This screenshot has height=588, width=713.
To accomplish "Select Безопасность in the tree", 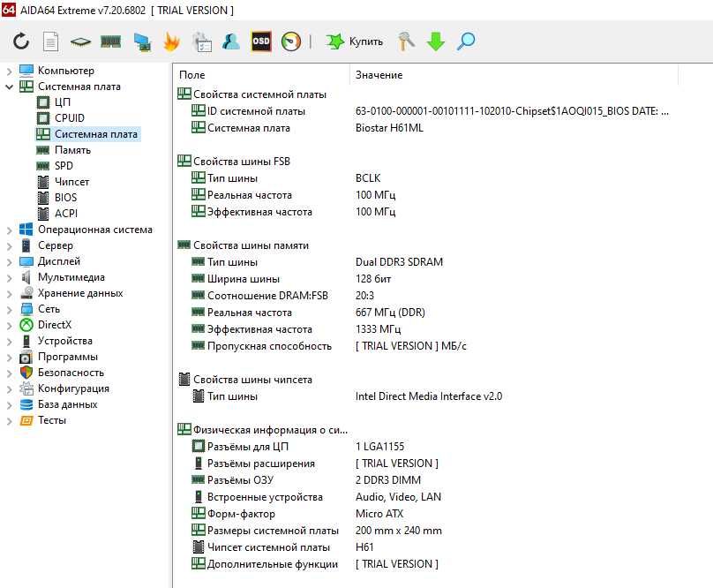I will point(71,373).
